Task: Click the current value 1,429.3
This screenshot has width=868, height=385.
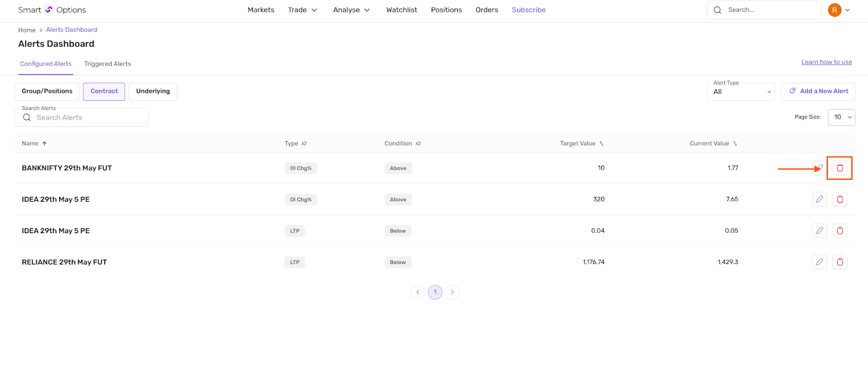Action: 728,262
